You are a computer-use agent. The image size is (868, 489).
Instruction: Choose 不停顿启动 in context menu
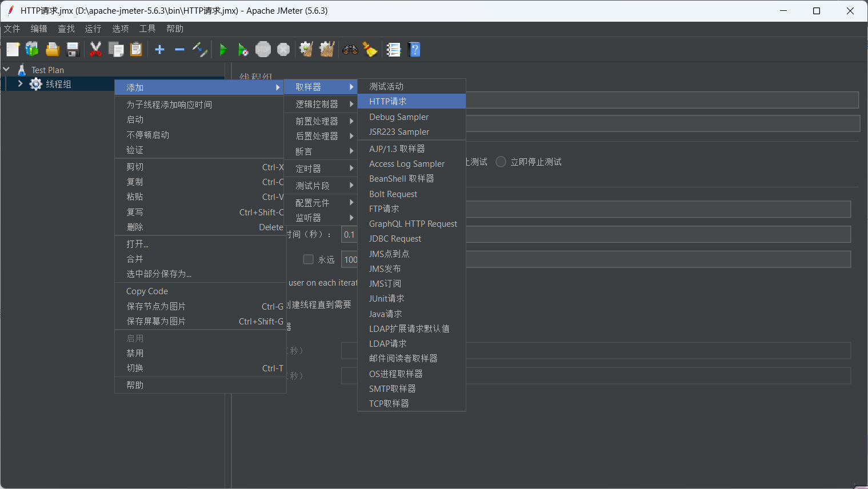199,135
